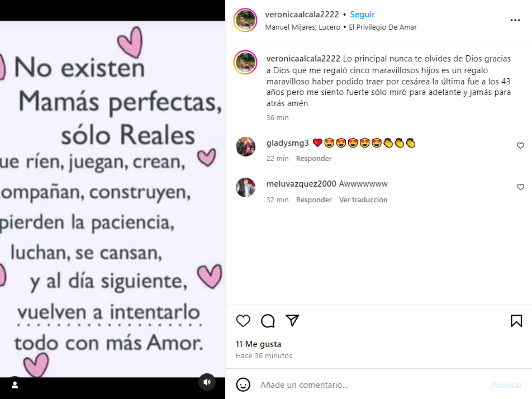View the 11 Me gusta likes list
The height and width of the screenshot is (399, 532).
click(258, 344)
